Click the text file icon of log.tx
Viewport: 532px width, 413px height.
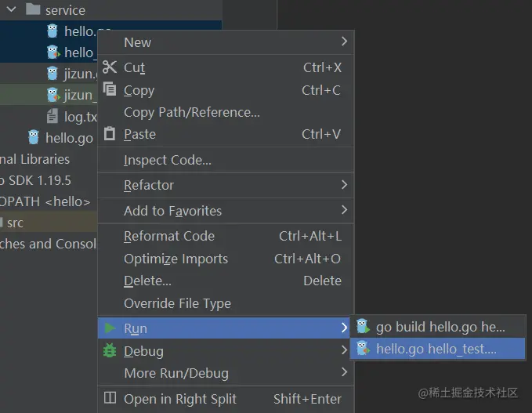tap(52, 116)
